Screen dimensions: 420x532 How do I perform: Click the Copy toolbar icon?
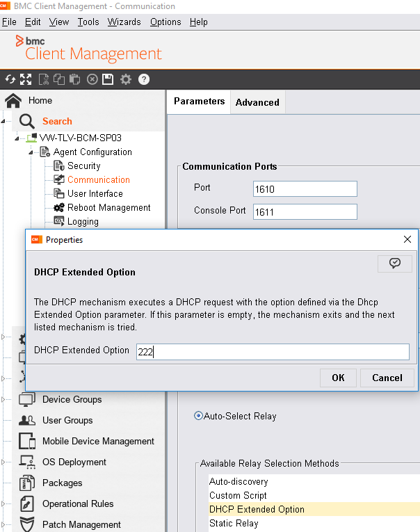click(59, 79)
